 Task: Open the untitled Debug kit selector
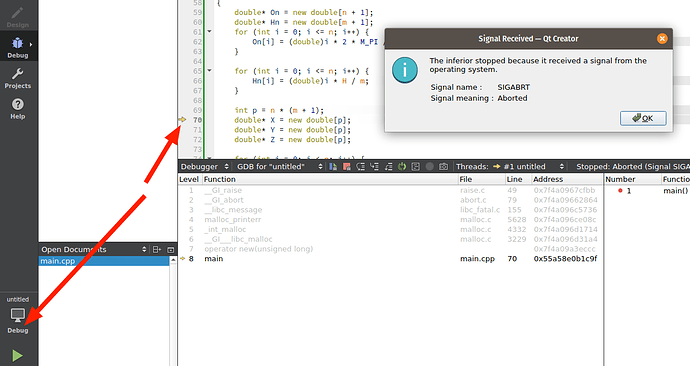pos(18,315)
